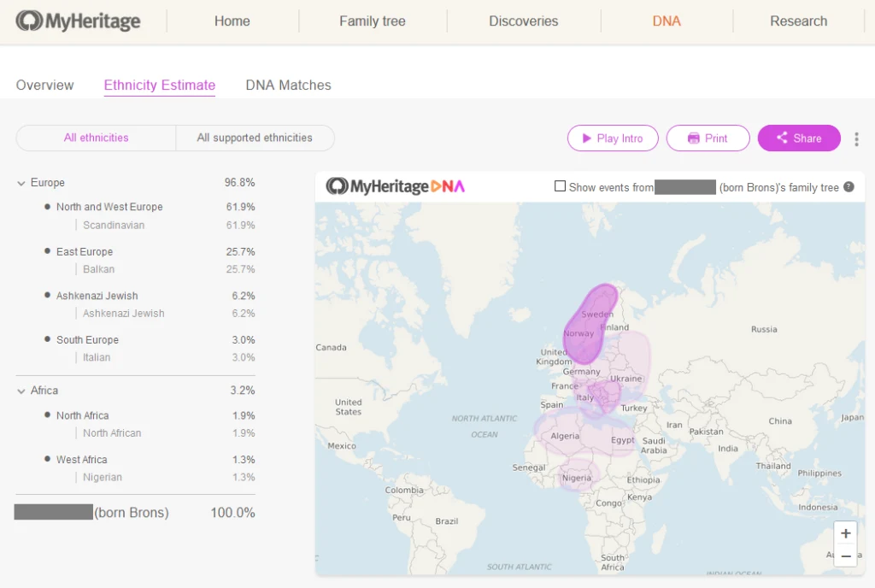The image size is (875, 588).
Task: Click the Russia label on map
Action: (x=763, y=329)
